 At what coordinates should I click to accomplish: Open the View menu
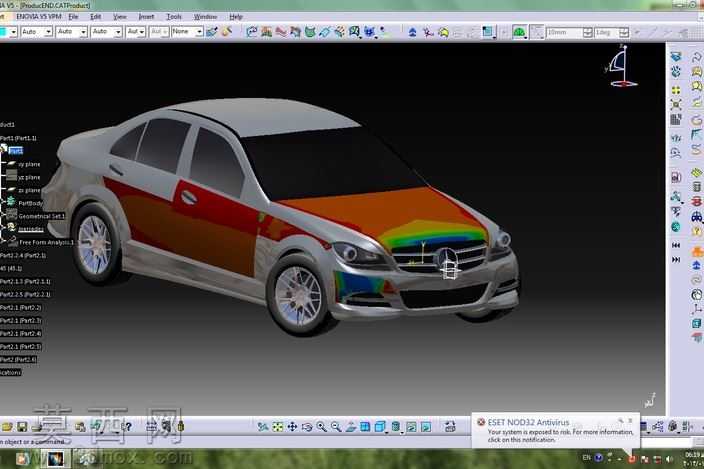pos(119,17)
